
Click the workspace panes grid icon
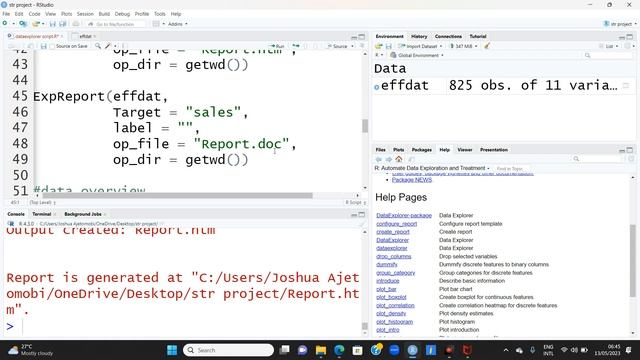156,24
